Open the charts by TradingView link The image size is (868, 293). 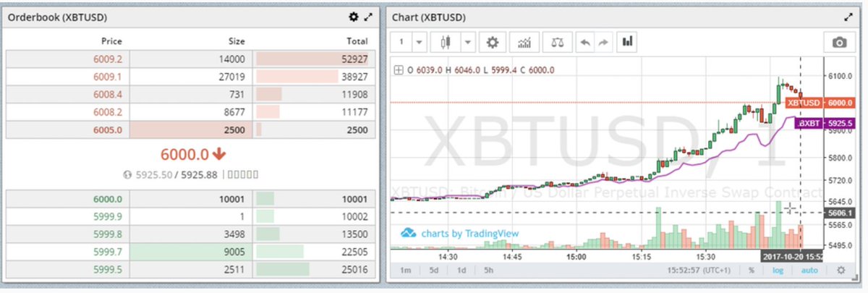(x=460, y=234)
